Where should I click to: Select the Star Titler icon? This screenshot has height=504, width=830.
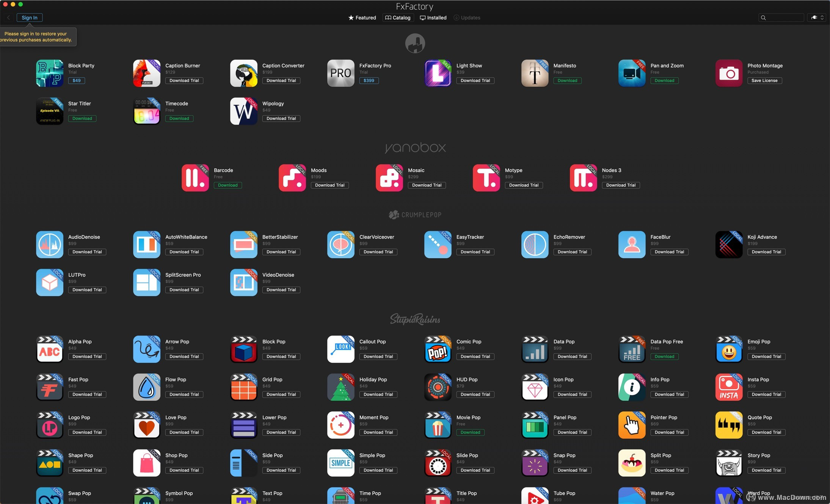(x=50, y=111)
